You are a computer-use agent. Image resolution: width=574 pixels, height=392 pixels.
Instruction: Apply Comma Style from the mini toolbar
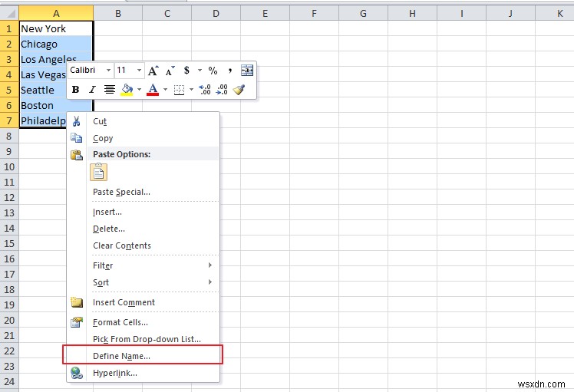[x=230, y=71]
